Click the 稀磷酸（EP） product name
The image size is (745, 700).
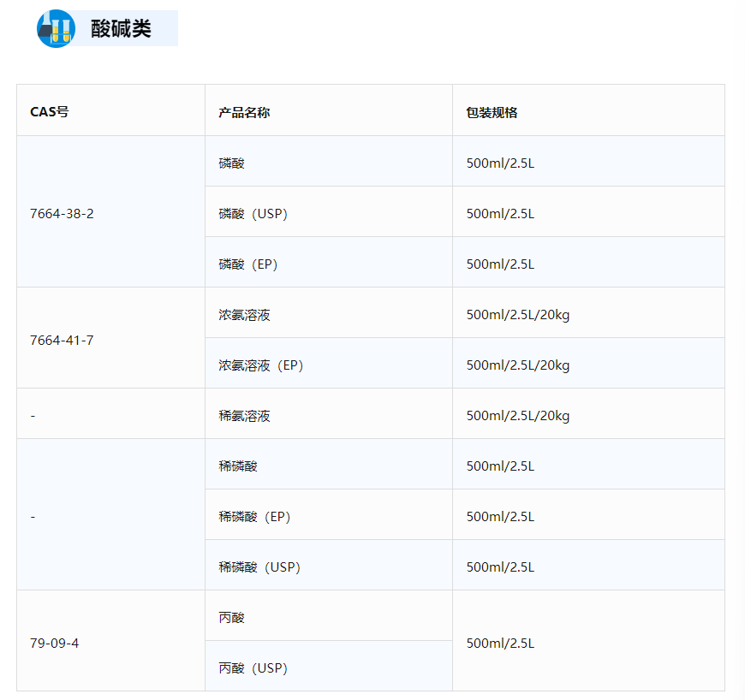pos(255,517)
